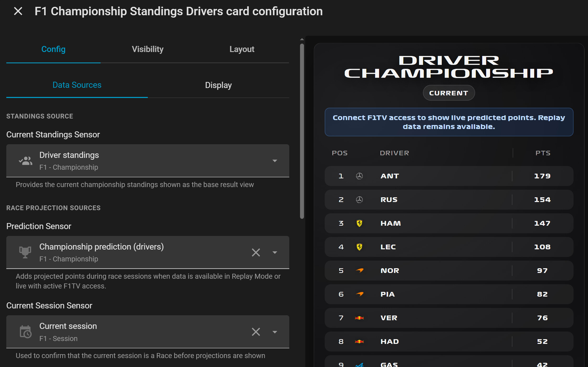Open the Current Session Sensor dropdown arrow
588x367 pixels.
(x=275, y=332)
